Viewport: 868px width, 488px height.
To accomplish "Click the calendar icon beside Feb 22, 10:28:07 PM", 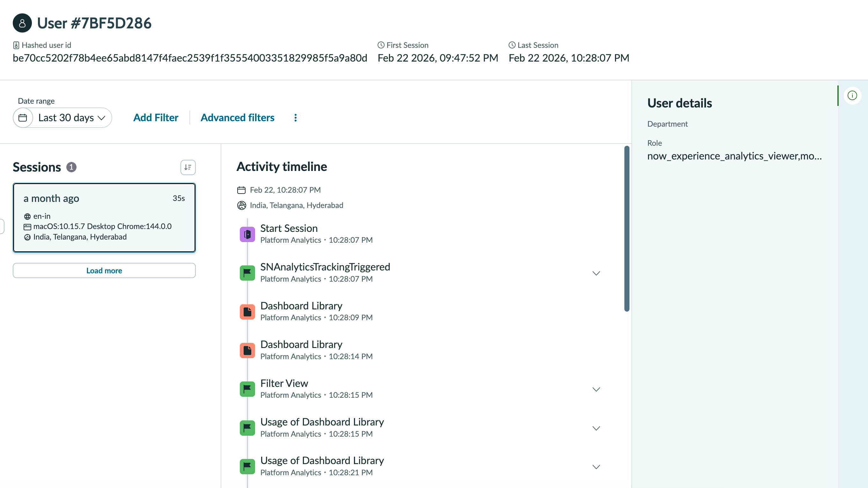I will (241, 190).
